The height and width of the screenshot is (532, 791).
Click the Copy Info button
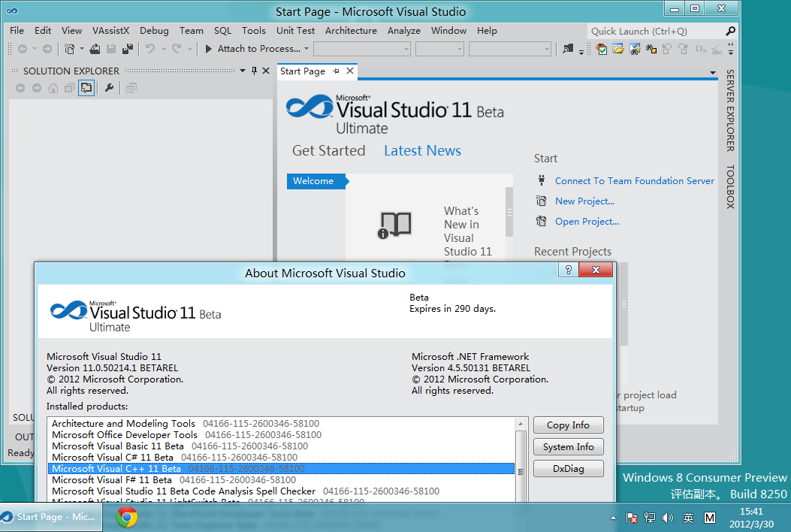(x=568, y=425)
